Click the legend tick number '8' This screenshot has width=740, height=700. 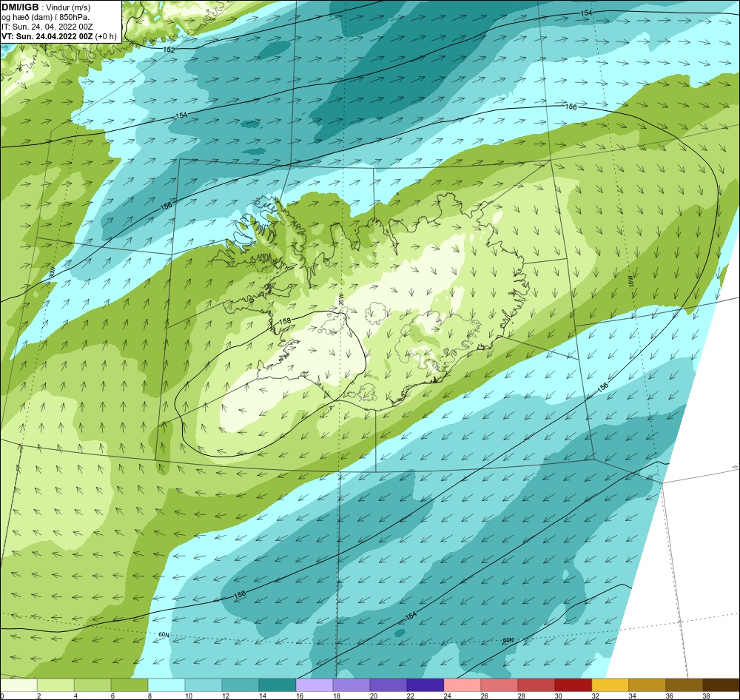click(x=149, y=696)
